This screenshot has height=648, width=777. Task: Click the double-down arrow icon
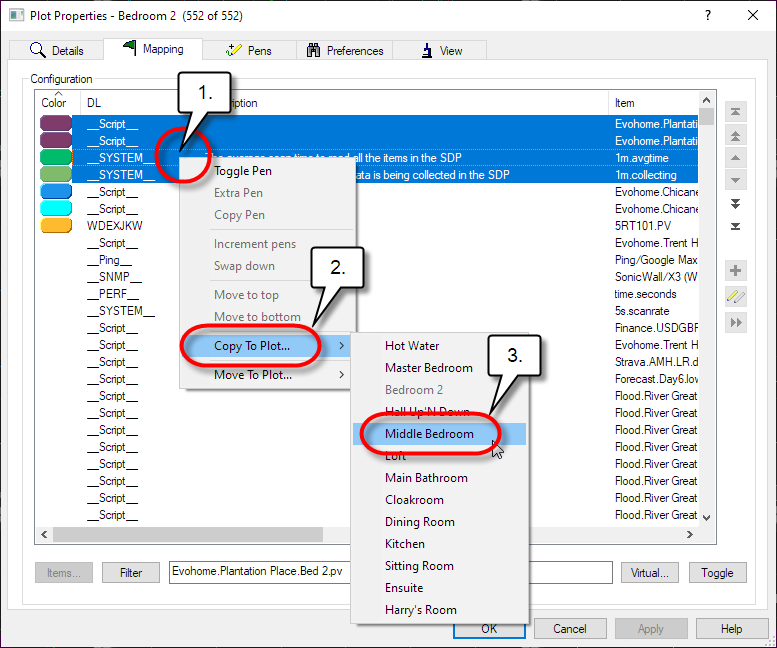[x=736, y=203]
